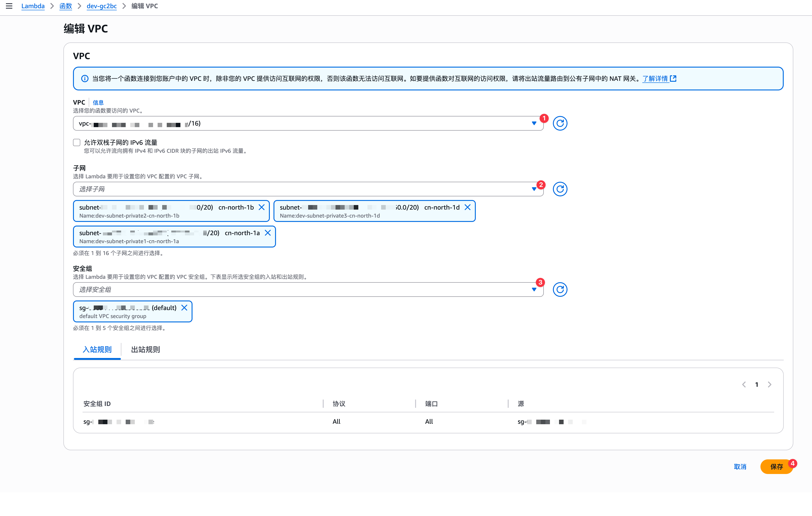Image resolution: width=812 pixels, height=516 pixels.
Task: Switch to the 出站规则 tab
Action: coord(145,350)
